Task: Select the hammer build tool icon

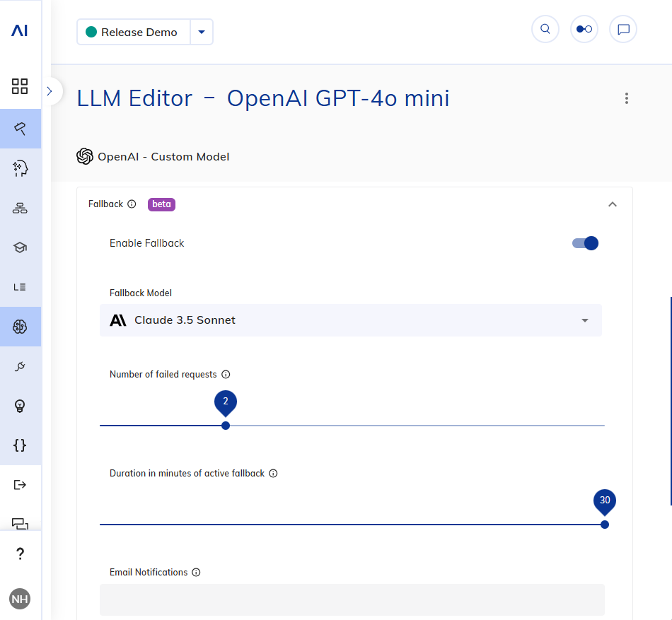Action: [x=20, y=129]
